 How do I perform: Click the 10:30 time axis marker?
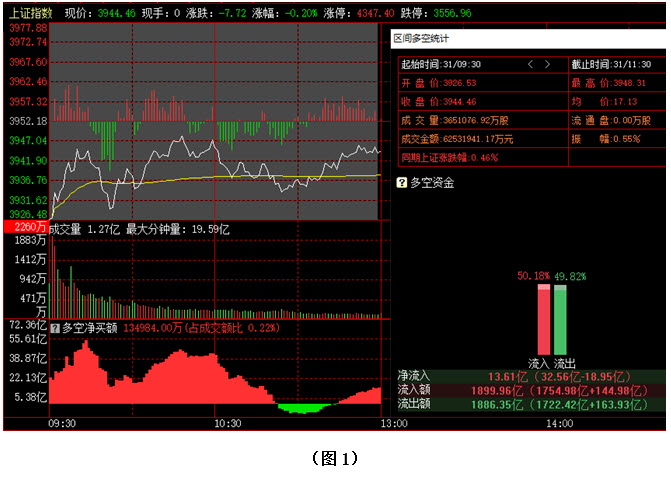pos(228,424)
